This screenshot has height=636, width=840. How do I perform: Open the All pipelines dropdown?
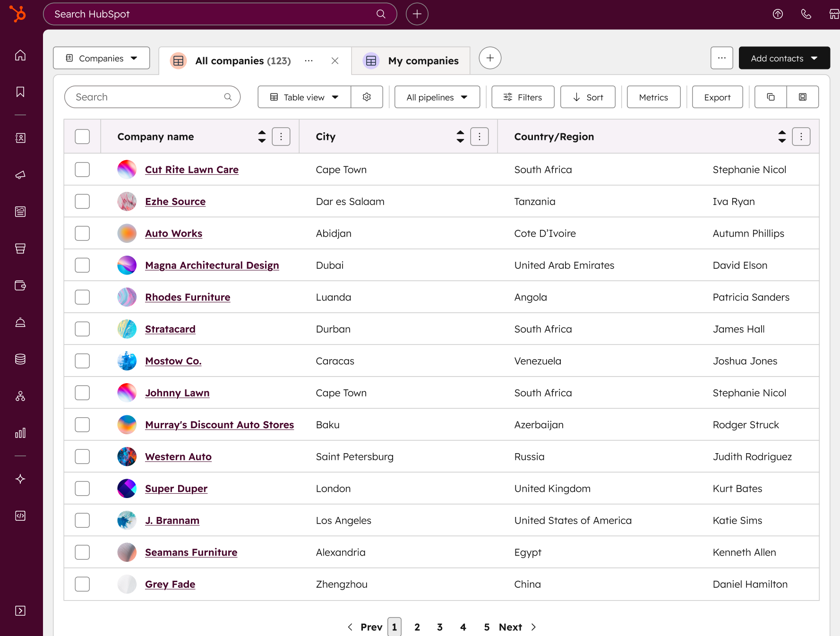point(436,97)
